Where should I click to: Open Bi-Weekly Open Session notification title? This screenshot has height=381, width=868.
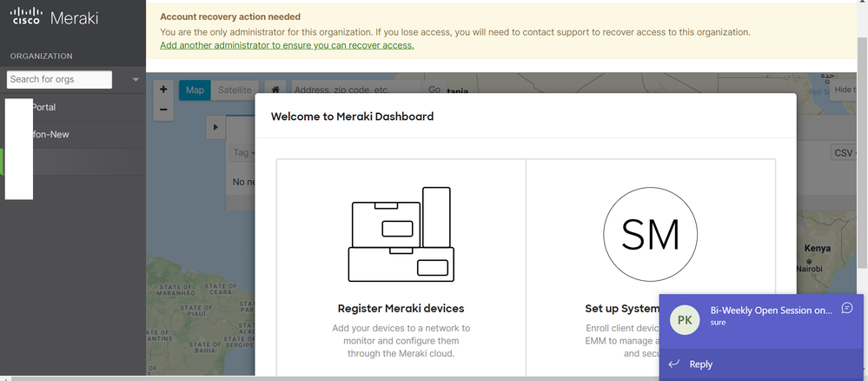tap(772, 311)
